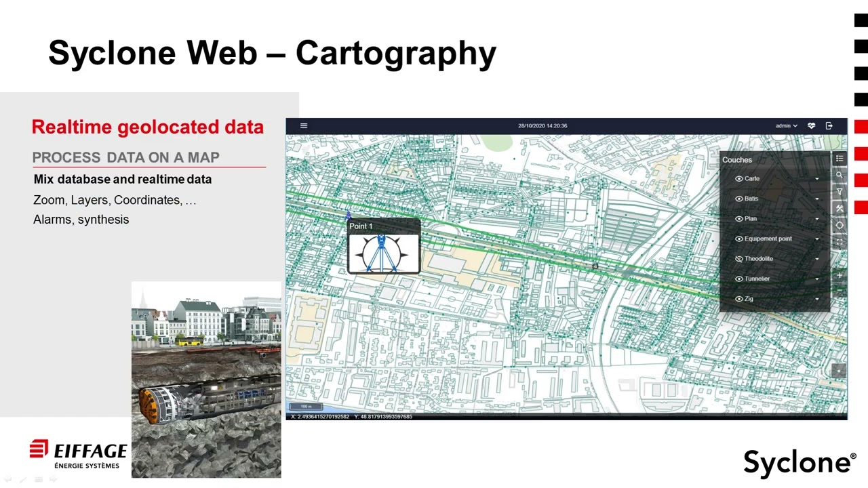Click the Couches panel title
The height and width of the screenshot is (488, 868).
click(737, 160)
